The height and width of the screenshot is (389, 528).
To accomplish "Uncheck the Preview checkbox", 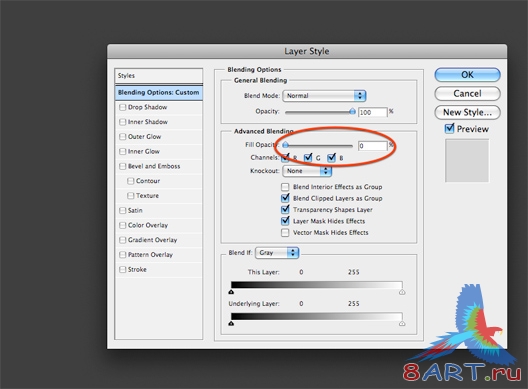I will coord(450,129).
